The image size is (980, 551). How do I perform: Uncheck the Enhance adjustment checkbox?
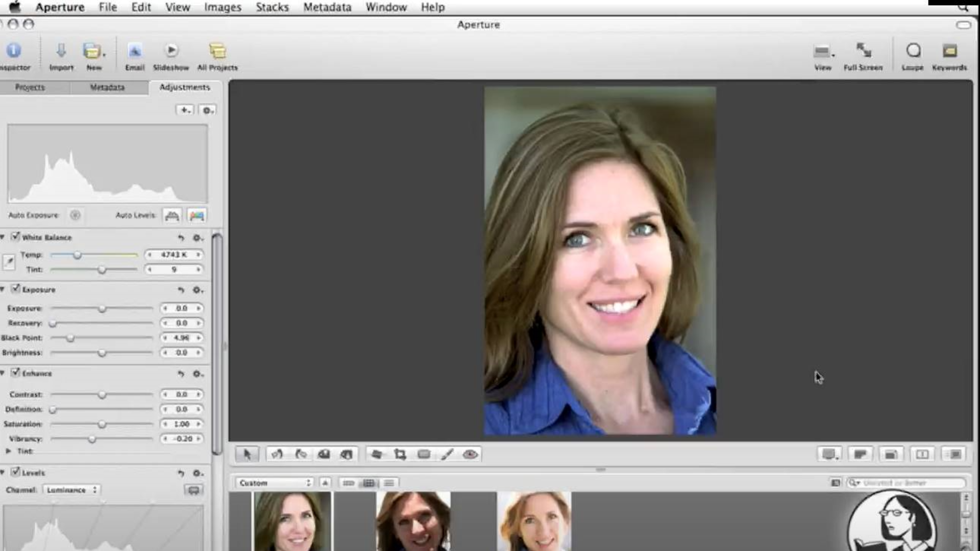15,372
